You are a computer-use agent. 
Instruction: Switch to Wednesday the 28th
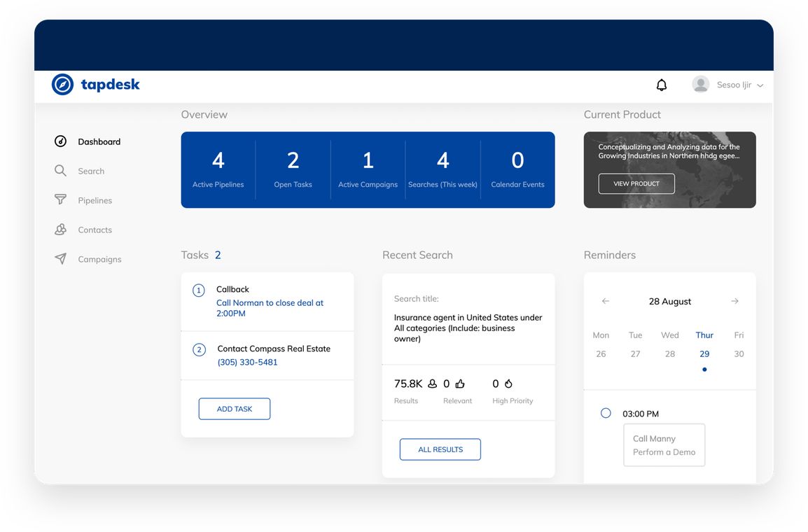(670, 353)
